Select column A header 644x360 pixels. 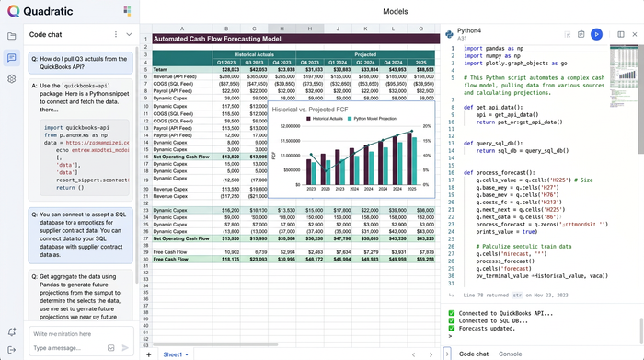[182, 29]
